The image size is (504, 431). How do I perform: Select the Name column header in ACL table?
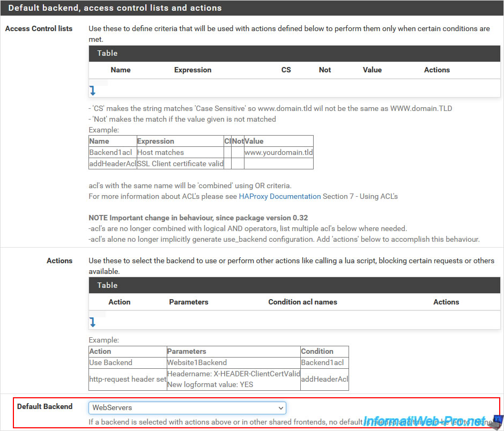(121, 70)
